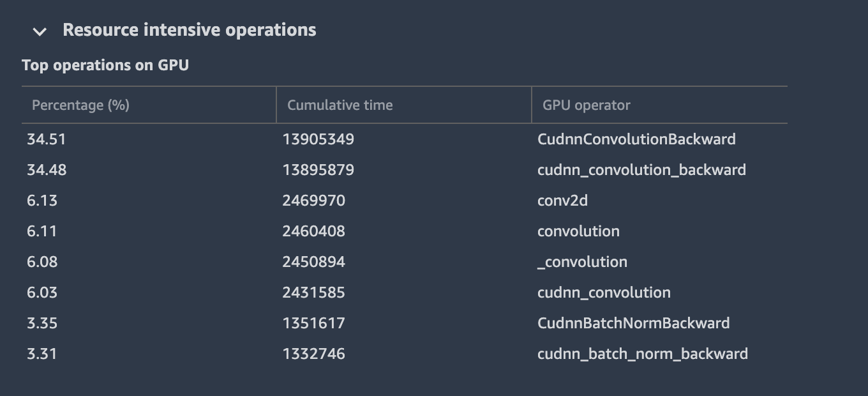Screen dimensions: 868x396
Task: Click the convolution operator row
Action: pyautogui.click(x=578, y=231)
